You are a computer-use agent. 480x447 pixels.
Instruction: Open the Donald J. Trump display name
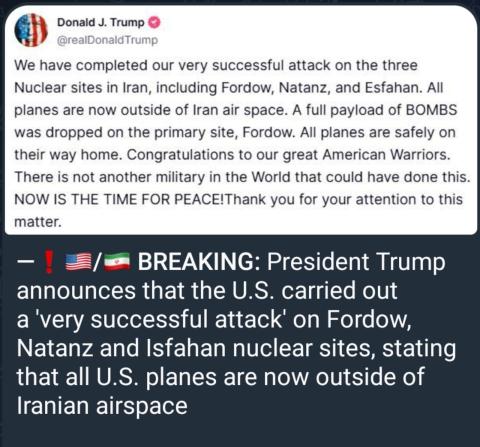pos(101,23)
